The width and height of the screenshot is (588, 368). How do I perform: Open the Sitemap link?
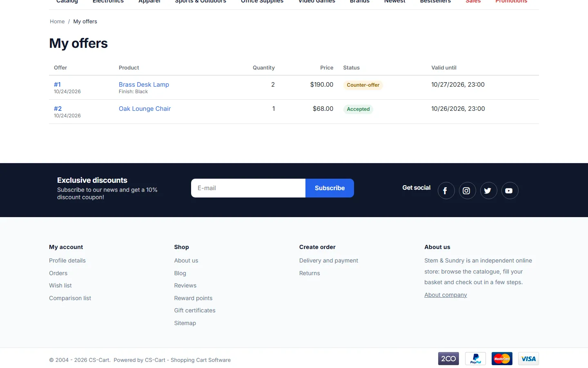[185, 323]
